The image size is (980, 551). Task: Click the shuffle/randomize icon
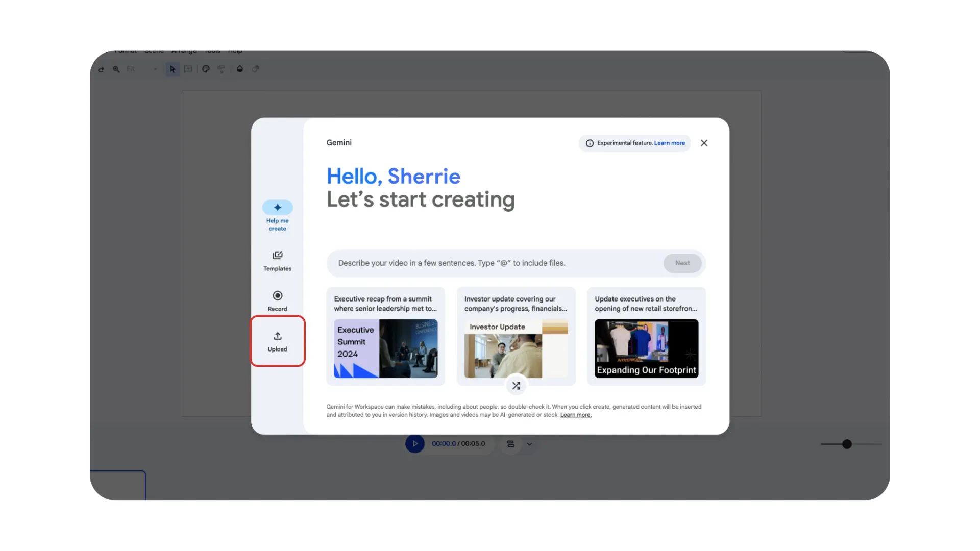click(516, 386)
